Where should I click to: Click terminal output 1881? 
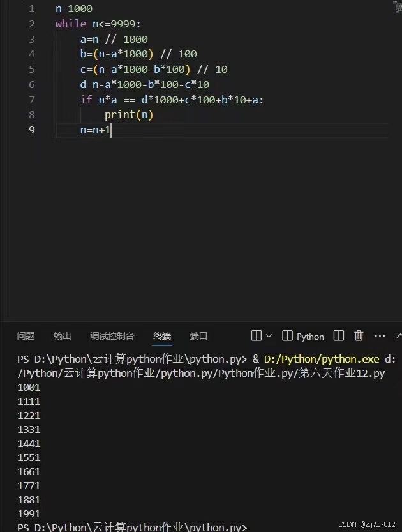[29, 500]
